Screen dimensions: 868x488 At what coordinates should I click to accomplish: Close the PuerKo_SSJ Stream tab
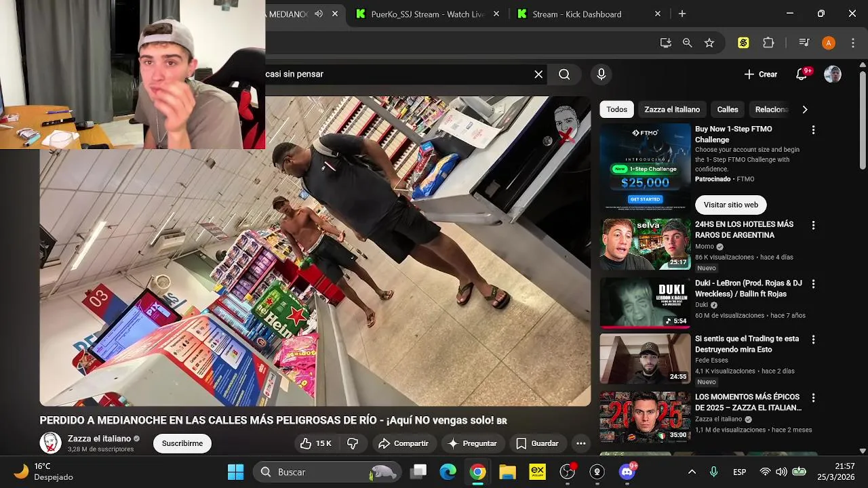[496, 14]
